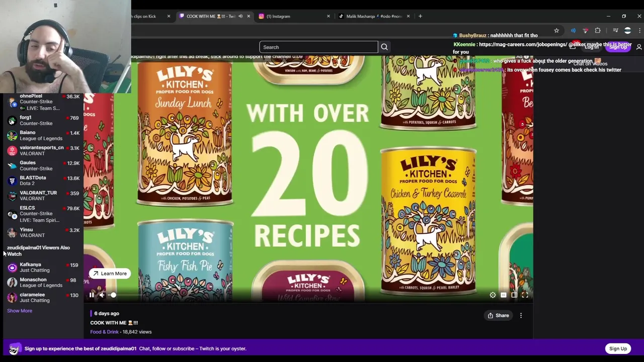Open VALORANT_TUR channel avatar
644x362 pixels.
click(12, 196)
